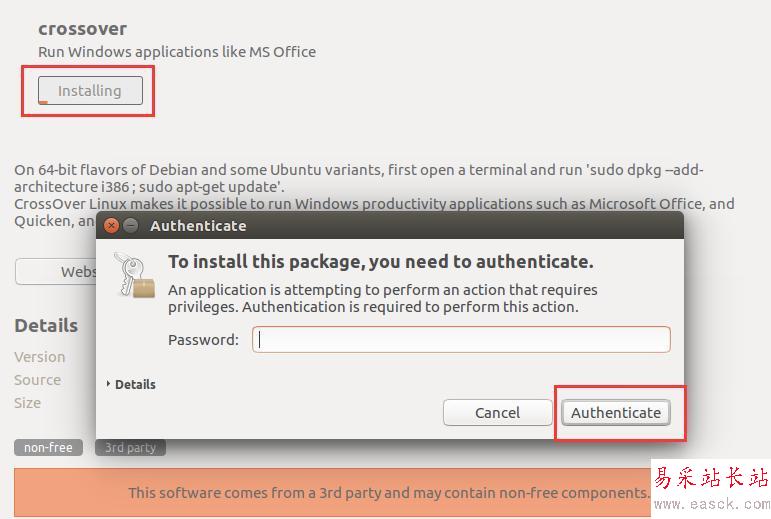The height and width of the screenshot is (519, 771).
Task: Close the Authenticate dialog window
Action: click(112, 226)
